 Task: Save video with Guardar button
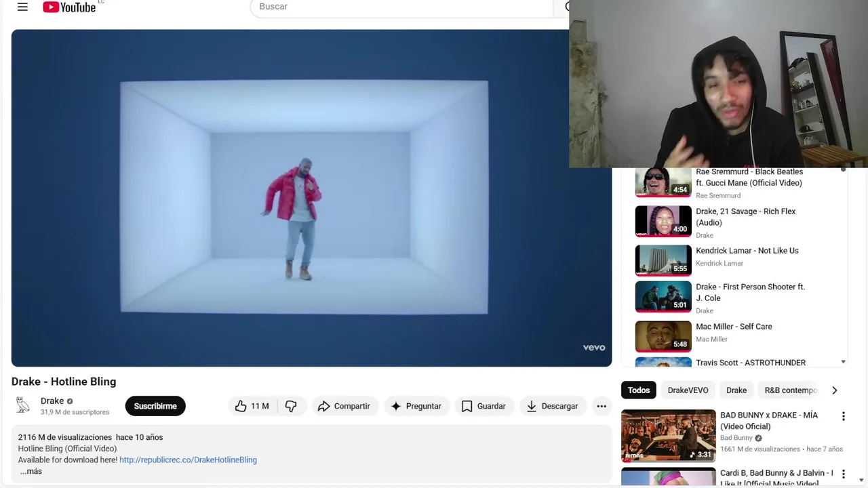(x=484, y=406)
